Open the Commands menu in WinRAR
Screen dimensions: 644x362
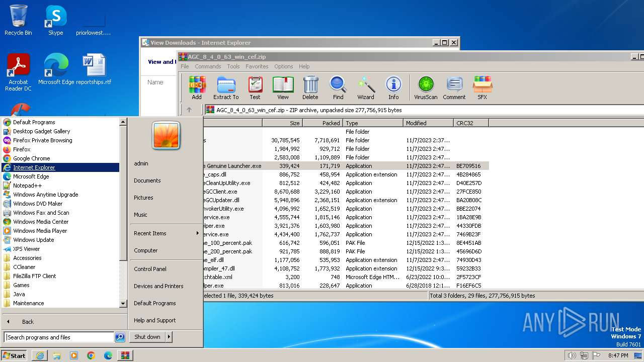click(208, 66)
